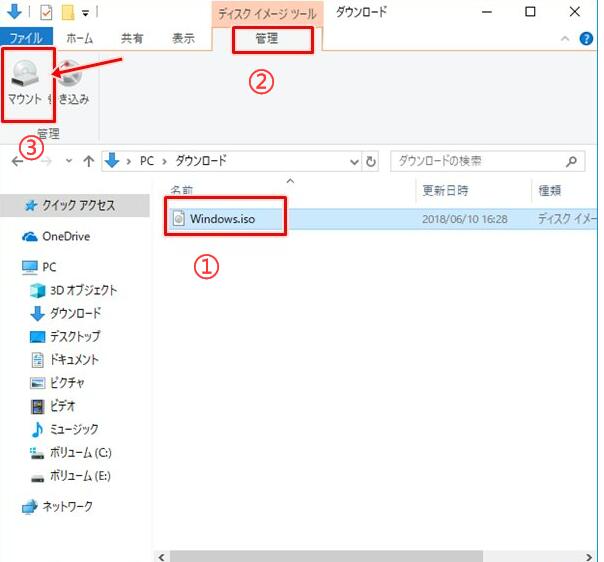Viewport: 604px width, 562px height.
Task: Open ミュージック folder in sidebar
Action: pyautogui.click(x=64, y=429)
